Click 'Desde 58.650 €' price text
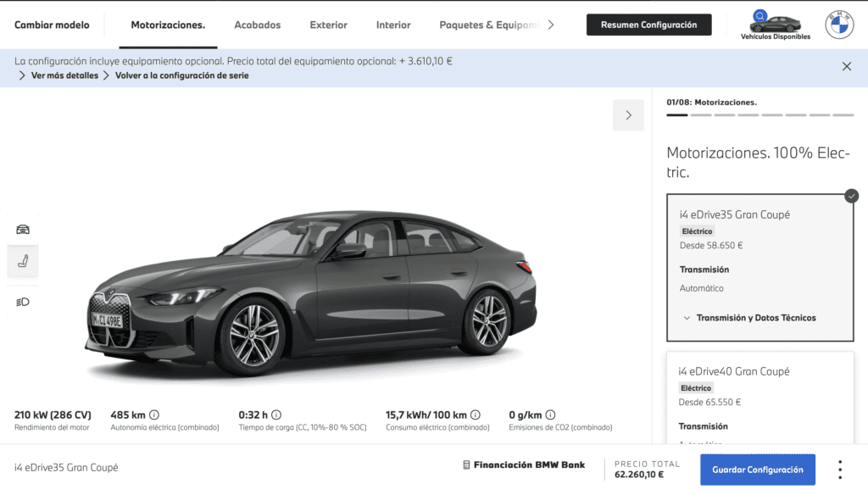The image size is (868, 495). 711,245
